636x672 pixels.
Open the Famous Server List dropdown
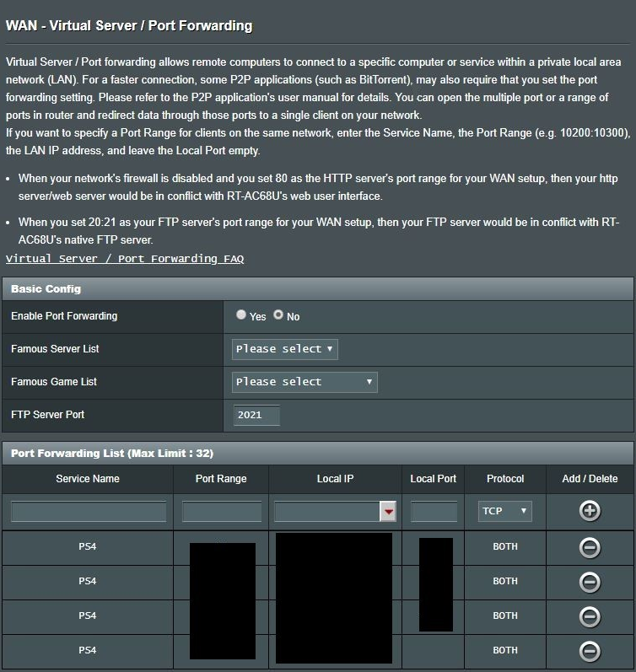coord(284,349)
